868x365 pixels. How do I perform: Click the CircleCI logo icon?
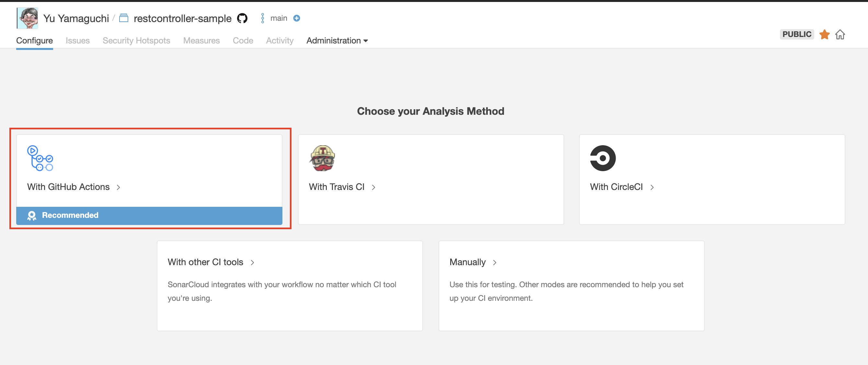[x=603, y=158]
